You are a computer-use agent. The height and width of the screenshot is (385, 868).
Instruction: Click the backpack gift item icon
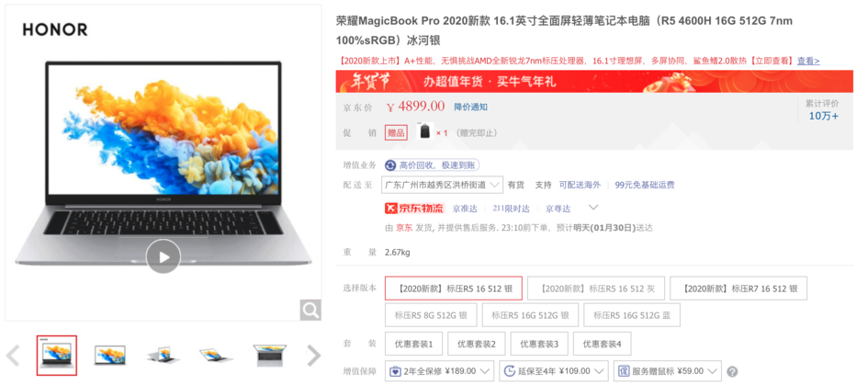pyautogui.click(x=424, y=132)
